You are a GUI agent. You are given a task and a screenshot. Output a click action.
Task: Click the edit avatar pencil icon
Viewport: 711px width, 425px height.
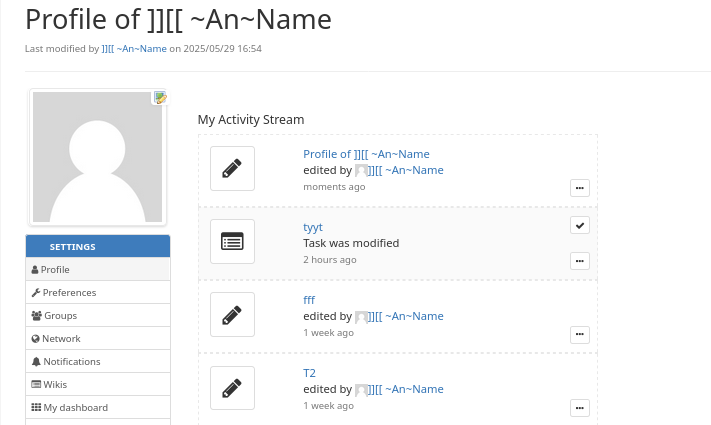[x=159, y=97]
